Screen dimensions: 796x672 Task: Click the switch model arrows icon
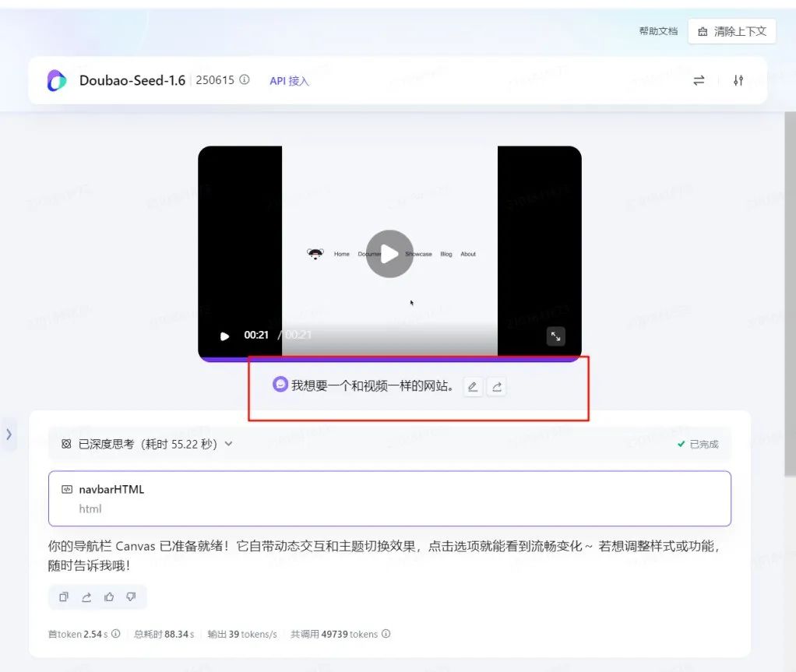pos(699,80)
